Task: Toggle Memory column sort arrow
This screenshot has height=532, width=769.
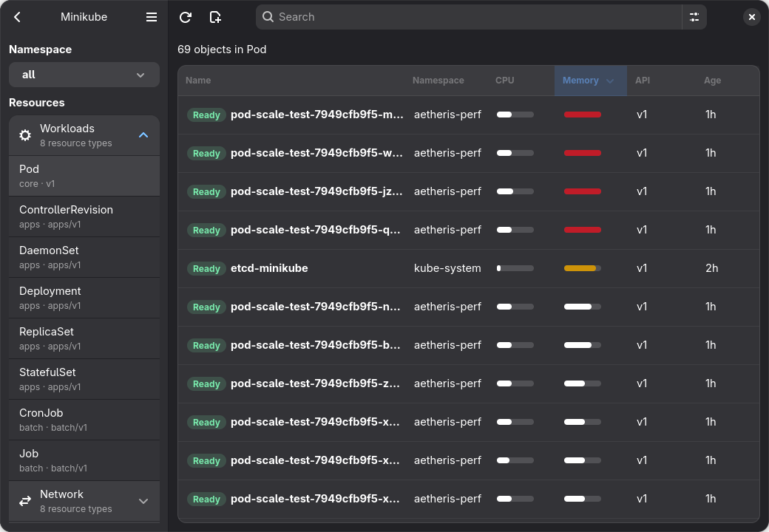Action: tap(610, 81)
